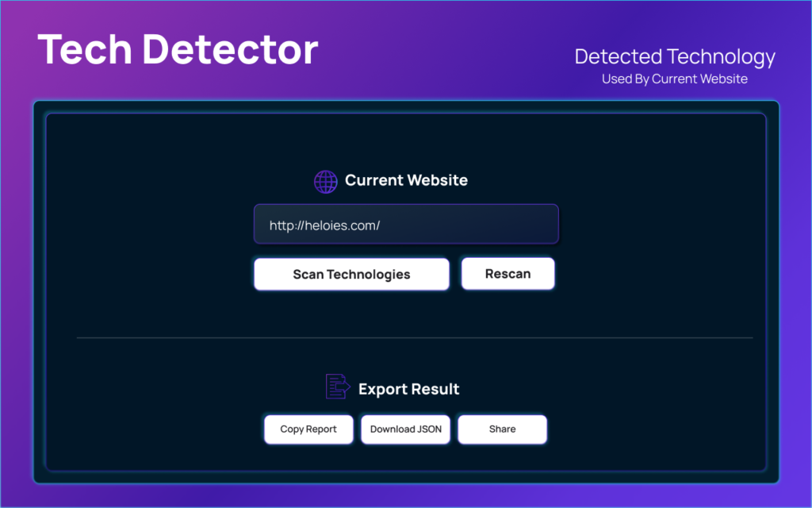
Task: Click the word JSON on the download button
Action: click(x=429, y=429)
